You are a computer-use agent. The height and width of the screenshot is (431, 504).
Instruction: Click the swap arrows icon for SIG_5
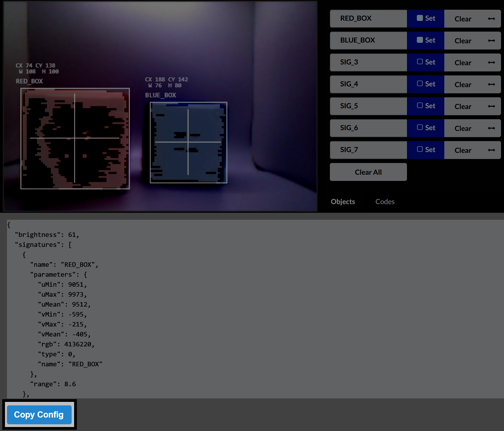[491, 106]
